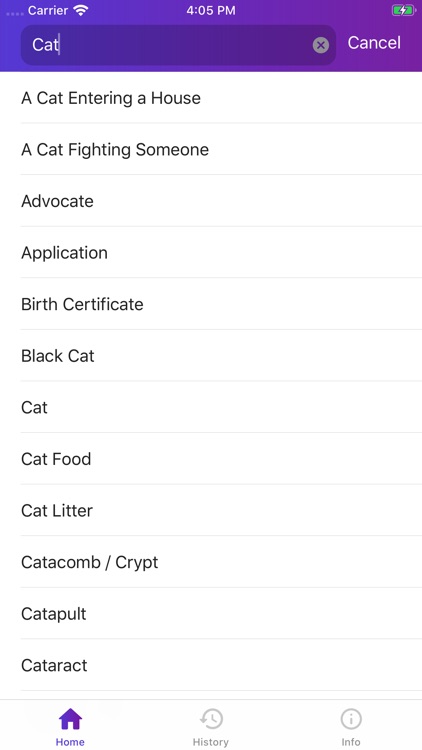The width and height of the screenshot is (422, 750).
Task: Open the Cat Litter entry
Action: (221, 510)
